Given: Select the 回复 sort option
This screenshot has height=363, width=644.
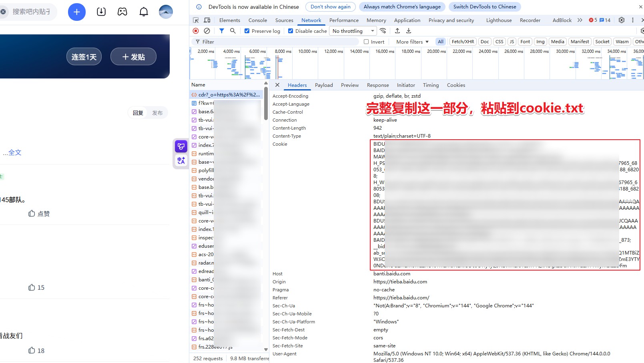Looking at the screenshot, I should point(138,113).
